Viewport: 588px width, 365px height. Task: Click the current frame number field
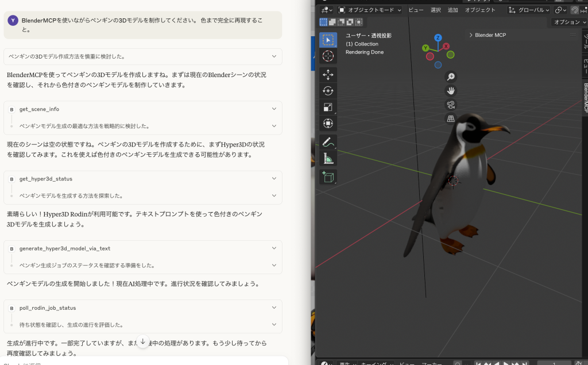tap(554, 363)
